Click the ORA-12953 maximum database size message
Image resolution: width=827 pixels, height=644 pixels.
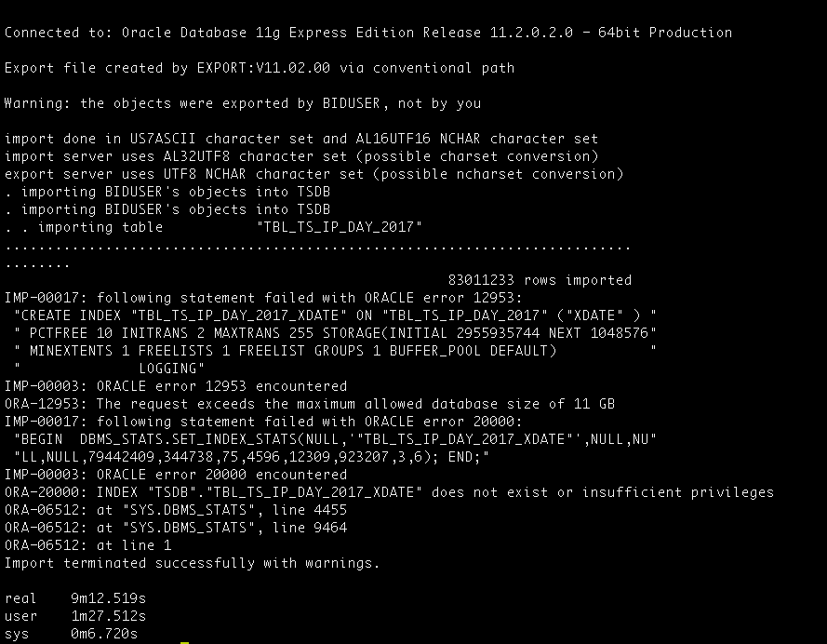310,404
